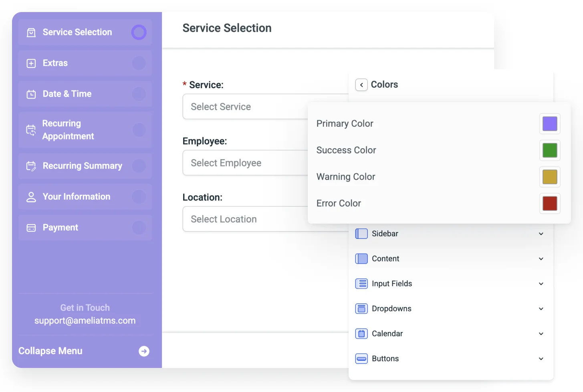Click the Buttons section icon
Screen dimensions: 583x392
(361, 359)
